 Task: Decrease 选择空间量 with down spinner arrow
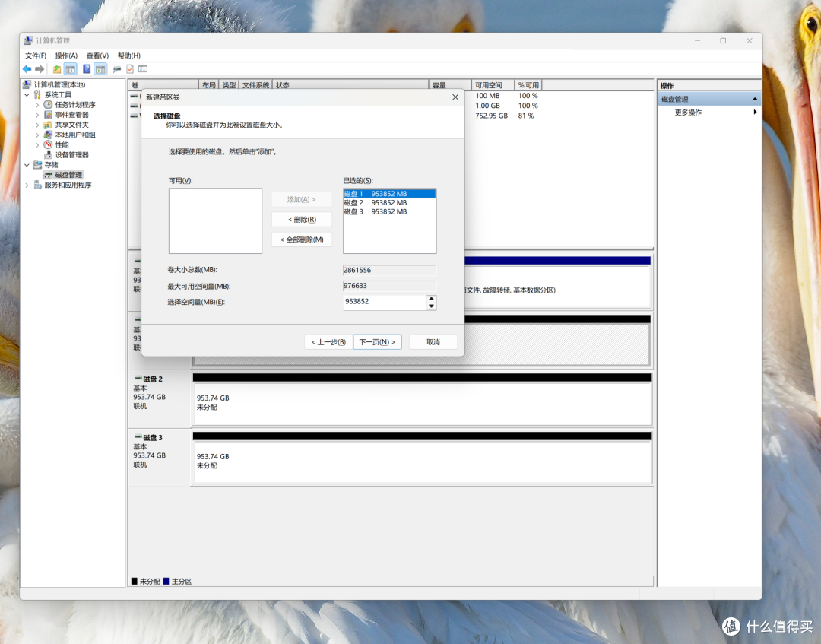(x=432, y=306)
